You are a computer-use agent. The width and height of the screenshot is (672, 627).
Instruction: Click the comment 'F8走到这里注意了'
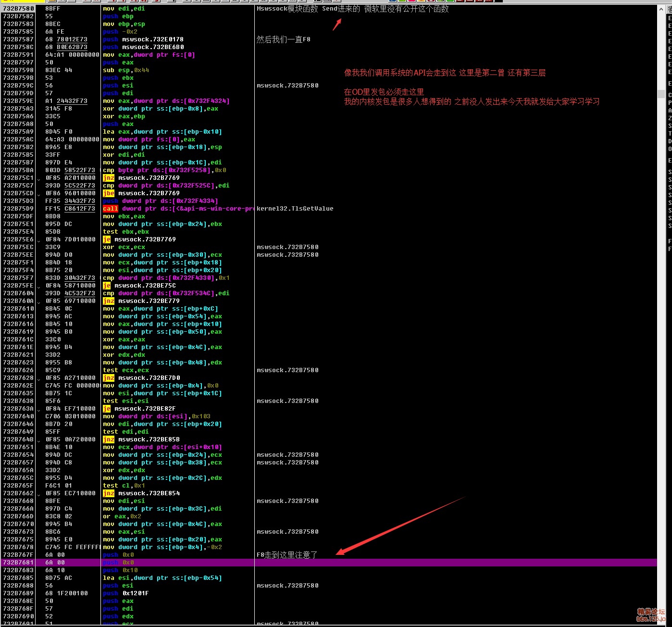287,555
